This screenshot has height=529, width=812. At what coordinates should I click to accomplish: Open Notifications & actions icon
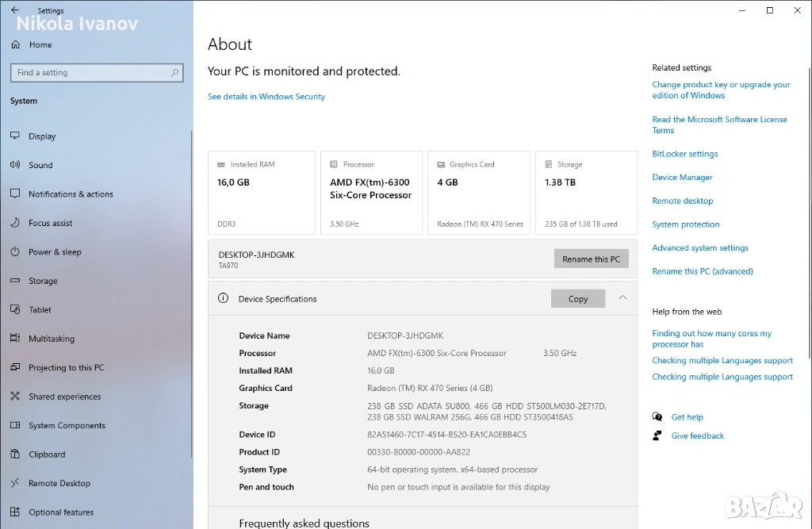click(x=15, y=194)
